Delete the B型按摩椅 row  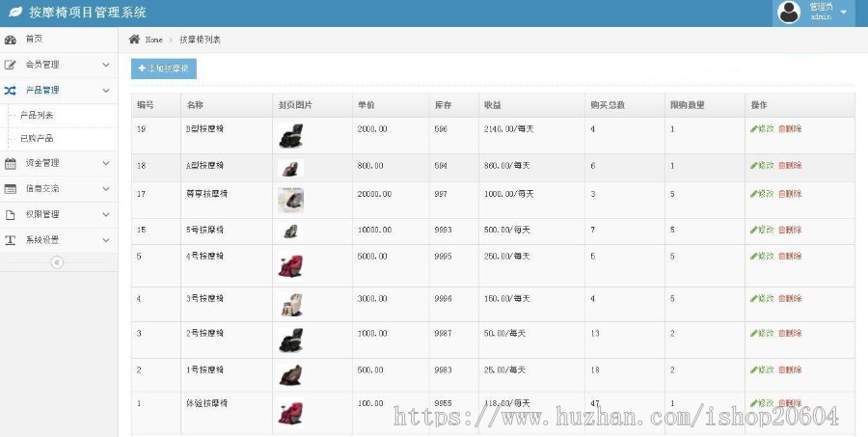(790, 128)
